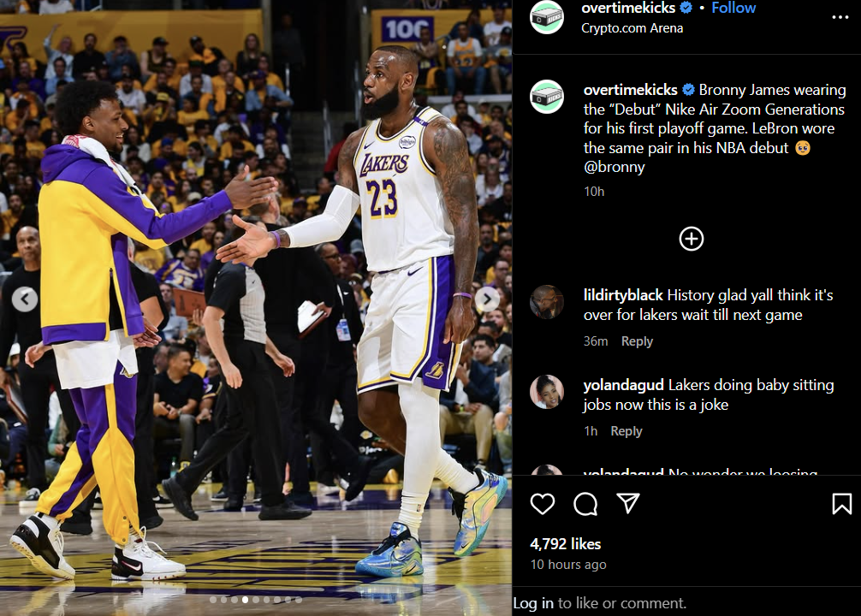Open more options three-dot menu
861x616 pixels.
tap(840, 17)
